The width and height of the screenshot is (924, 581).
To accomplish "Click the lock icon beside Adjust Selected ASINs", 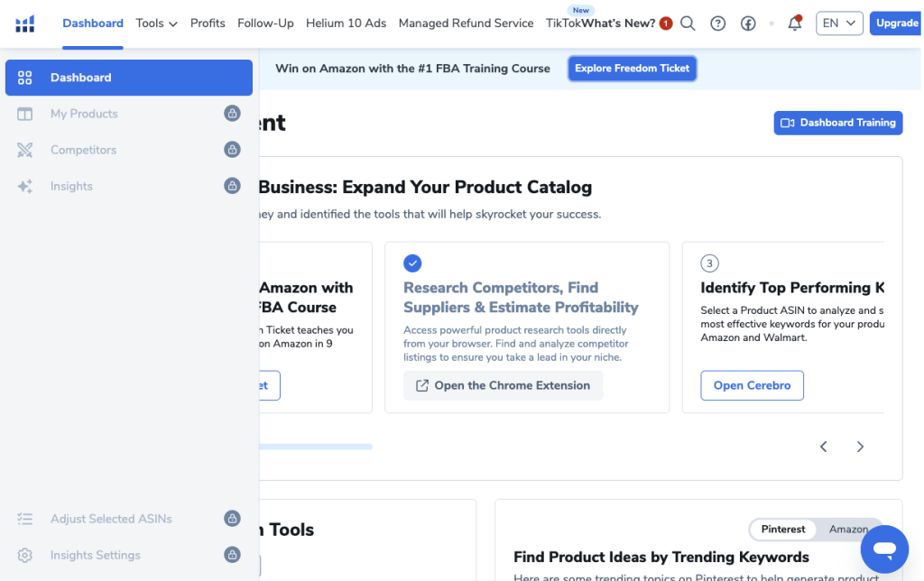I will [232, 519].
